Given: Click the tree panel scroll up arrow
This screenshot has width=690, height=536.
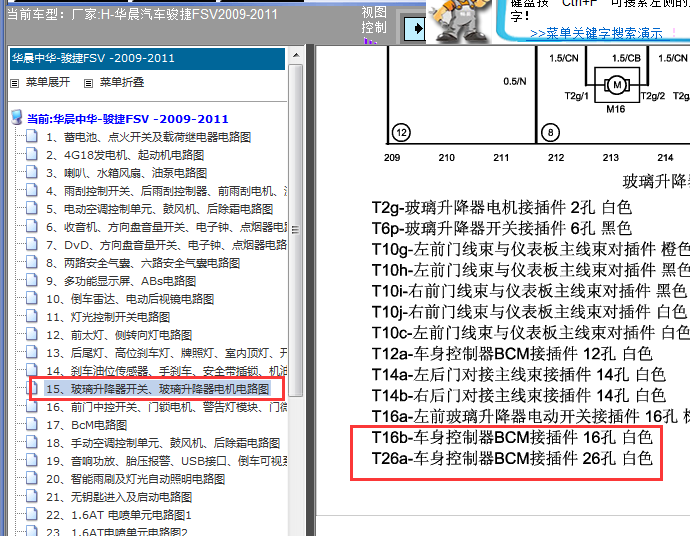Looking at the screenshot, I should tap(296, 55).
